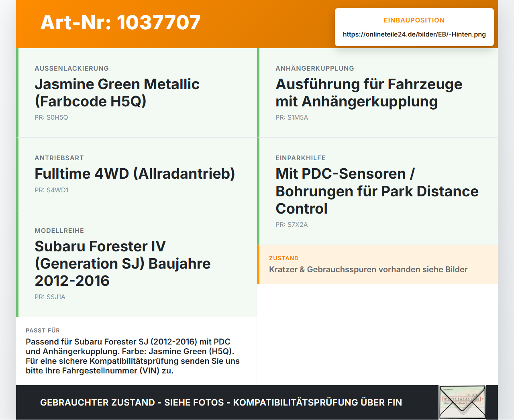
Task: Select the Kratzer & Gebrauchsspuren description text
Action: (368, 269)
